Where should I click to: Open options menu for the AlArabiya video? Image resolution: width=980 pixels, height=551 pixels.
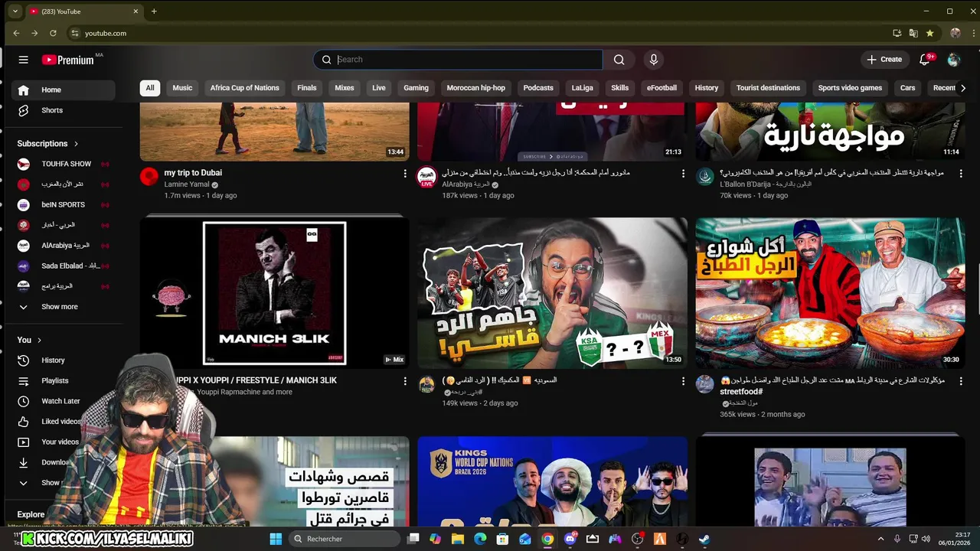tap(683, 174)
